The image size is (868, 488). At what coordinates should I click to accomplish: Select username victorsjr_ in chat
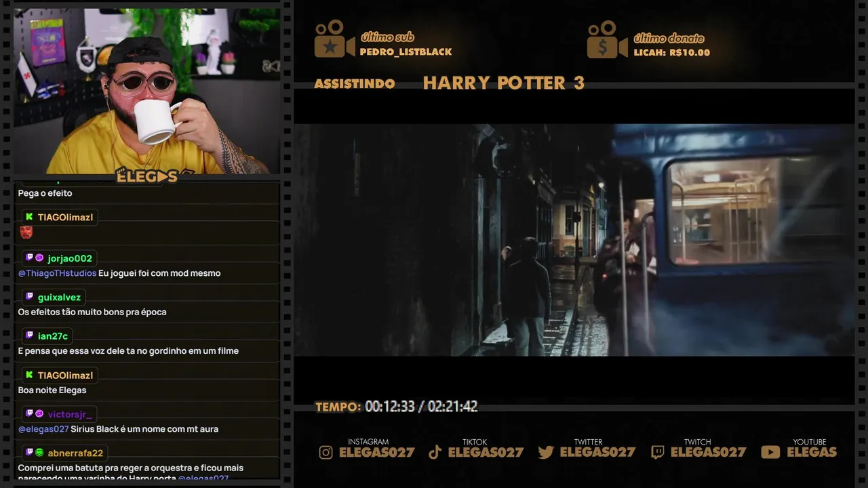(70, 414)
